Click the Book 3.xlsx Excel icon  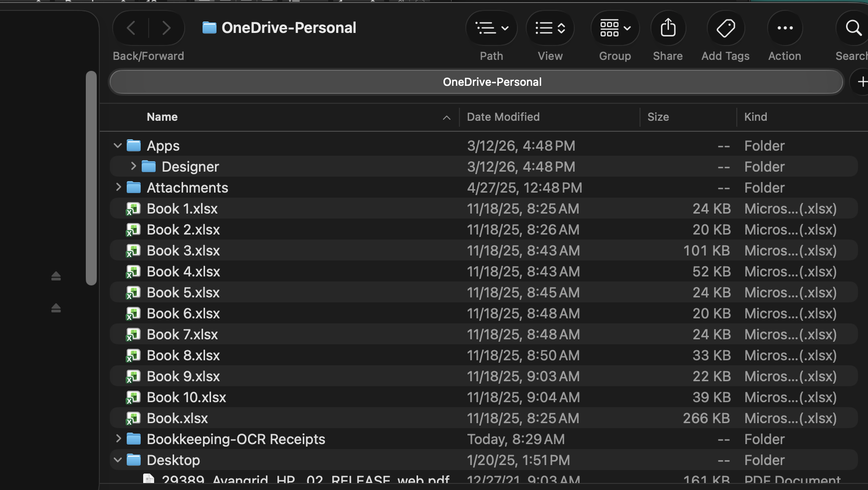click(x=133, y=250)
